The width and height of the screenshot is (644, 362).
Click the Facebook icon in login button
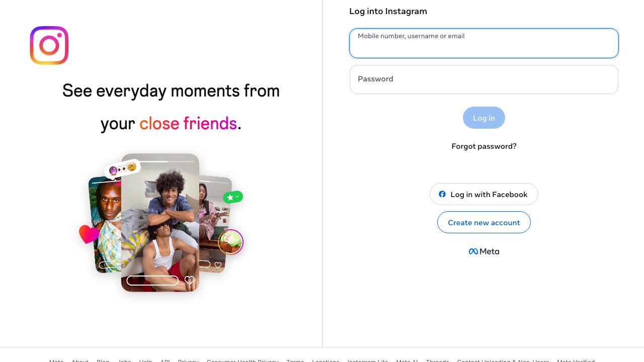(442, 194)
